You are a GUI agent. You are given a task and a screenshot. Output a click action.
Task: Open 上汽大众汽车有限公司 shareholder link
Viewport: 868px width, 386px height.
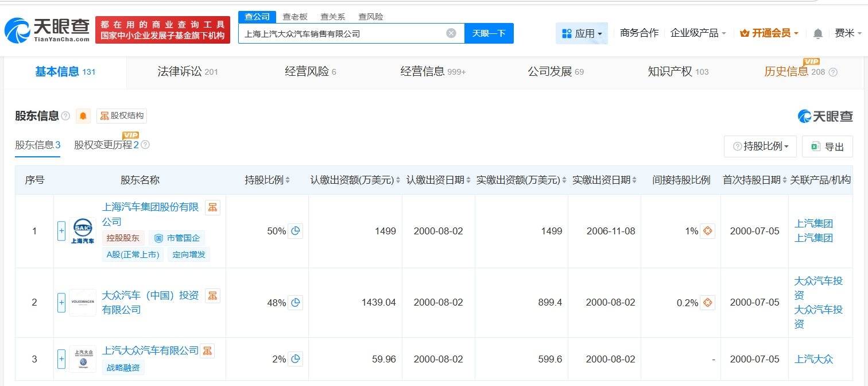tap(150, 350)
